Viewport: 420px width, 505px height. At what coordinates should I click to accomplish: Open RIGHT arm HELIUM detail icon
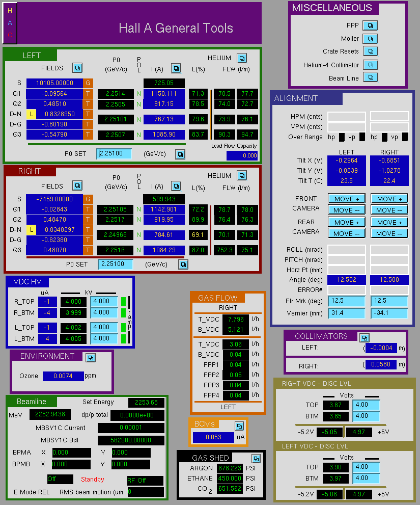(242, 175)
